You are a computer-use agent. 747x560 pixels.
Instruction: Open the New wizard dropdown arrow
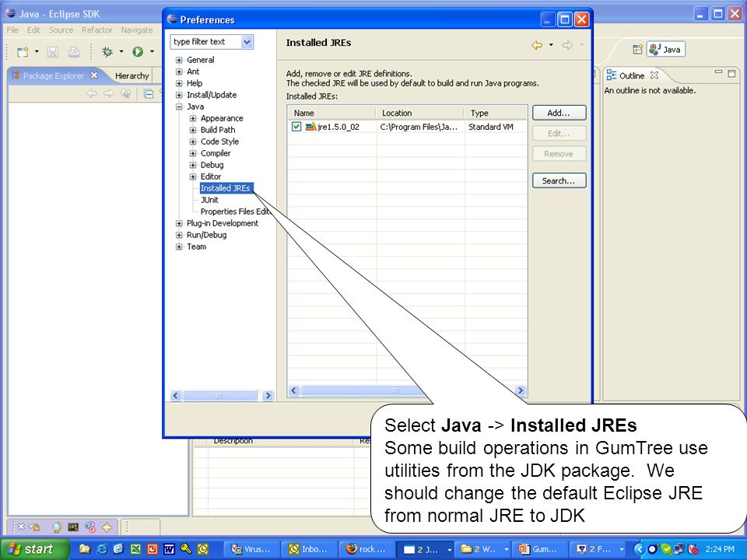[37, 51]
